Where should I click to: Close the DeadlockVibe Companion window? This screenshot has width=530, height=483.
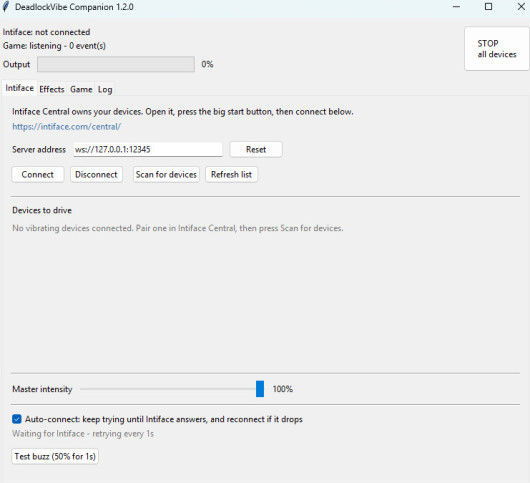[x=521, y=7]
